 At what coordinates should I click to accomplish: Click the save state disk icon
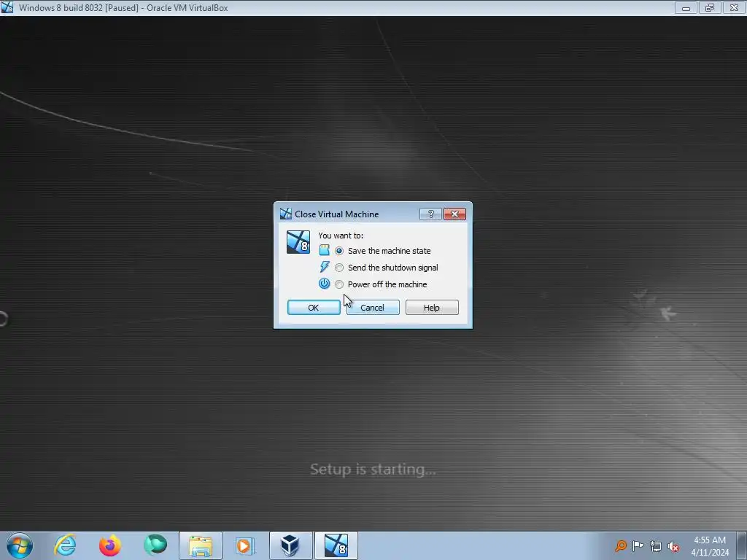coord(324,250)
